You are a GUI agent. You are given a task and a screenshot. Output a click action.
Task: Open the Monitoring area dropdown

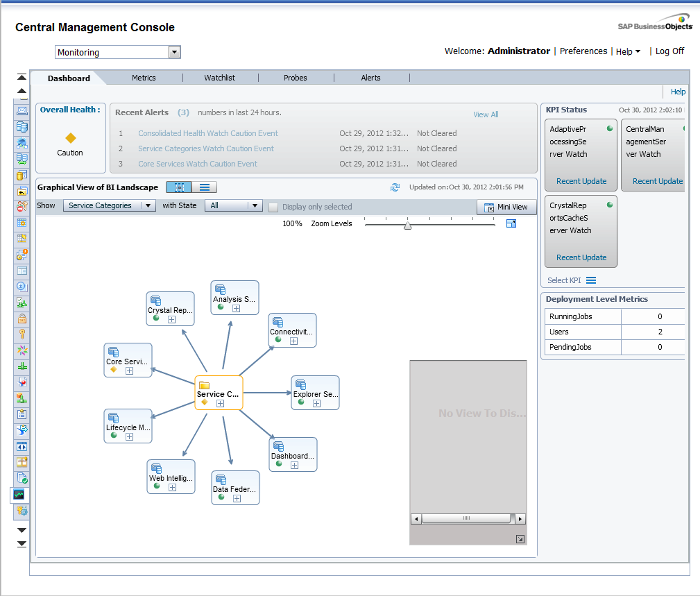point(118,52)
